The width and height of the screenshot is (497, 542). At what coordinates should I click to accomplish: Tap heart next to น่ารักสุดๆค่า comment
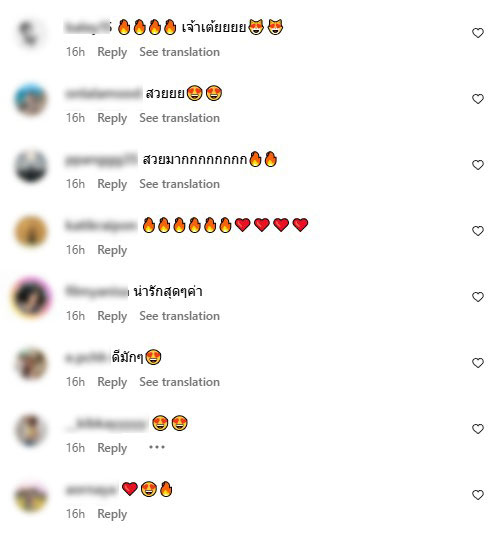[478, 297]
